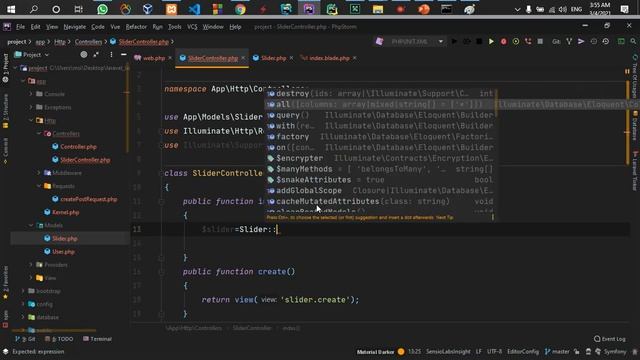
Task: Open the Terminal tool window
Action: 97,339
